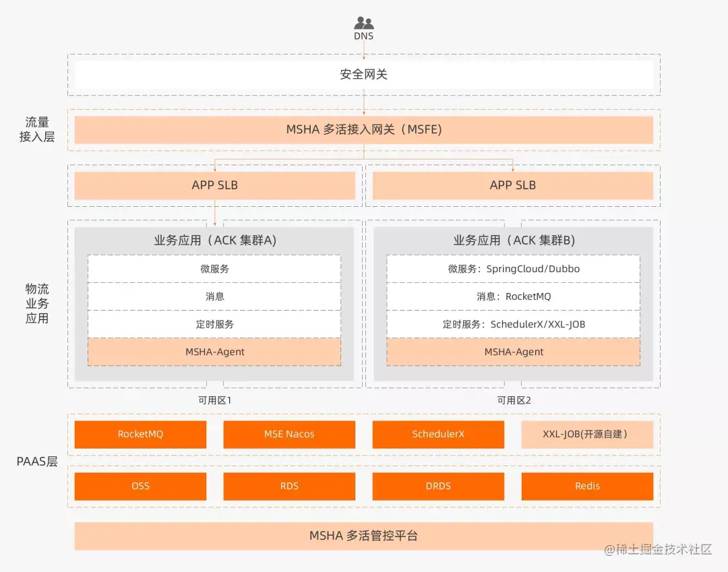Click the XXL-JOB(开源自建) block

(587, 434)
